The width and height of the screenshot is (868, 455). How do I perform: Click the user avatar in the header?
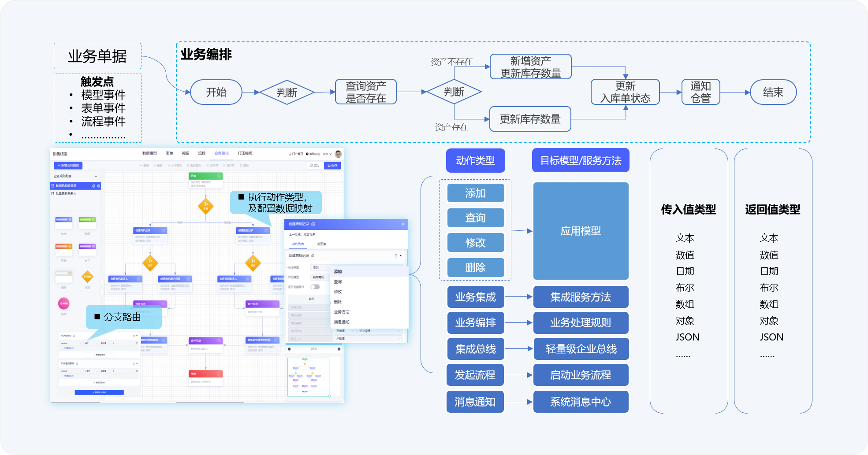point(338,154)
